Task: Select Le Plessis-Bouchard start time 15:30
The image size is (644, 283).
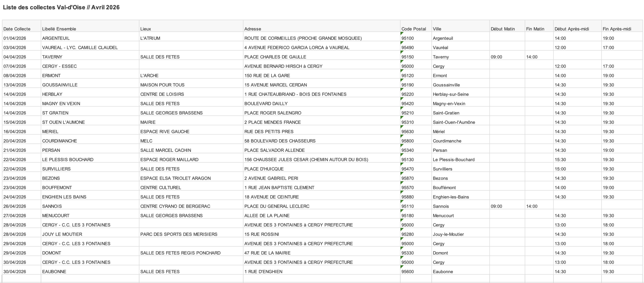Action: [560, 160]
